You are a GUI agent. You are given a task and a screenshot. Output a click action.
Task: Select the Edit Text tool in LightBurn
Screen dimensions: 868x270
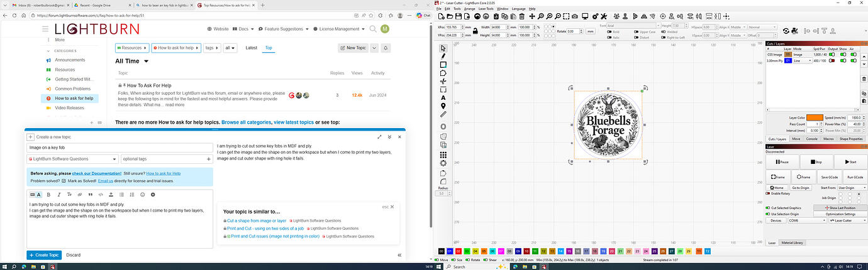pyautogui.click(x=443, y=98)
